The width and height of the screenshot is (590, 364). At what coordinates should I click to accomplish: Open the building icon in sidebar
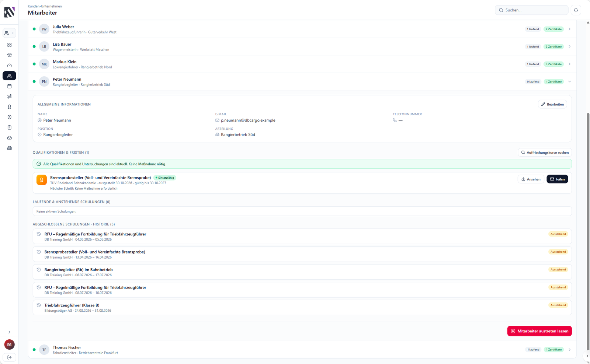[x=9, y=148]
